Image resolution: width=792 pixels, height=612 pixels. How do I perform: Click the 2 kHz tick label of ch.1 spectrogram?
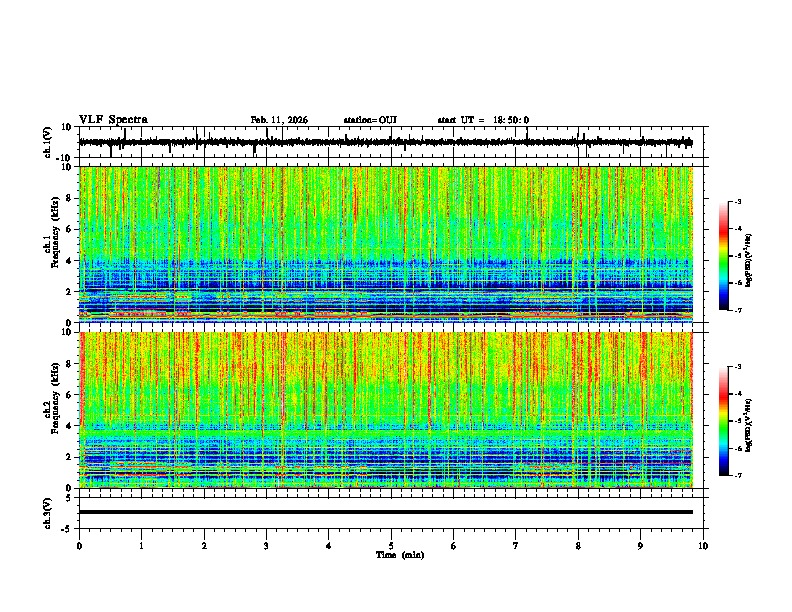pos(69,291)
